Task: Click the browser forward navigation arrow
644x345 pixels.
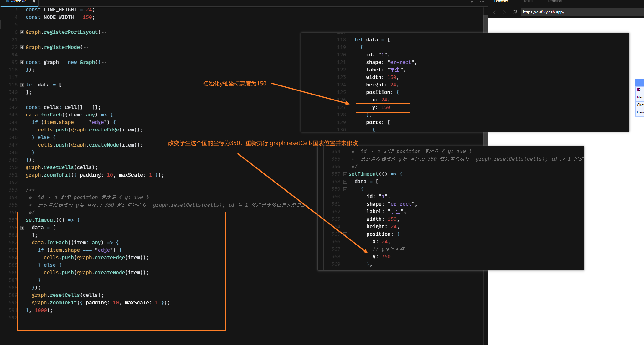Action: click(x=504, y=12)
